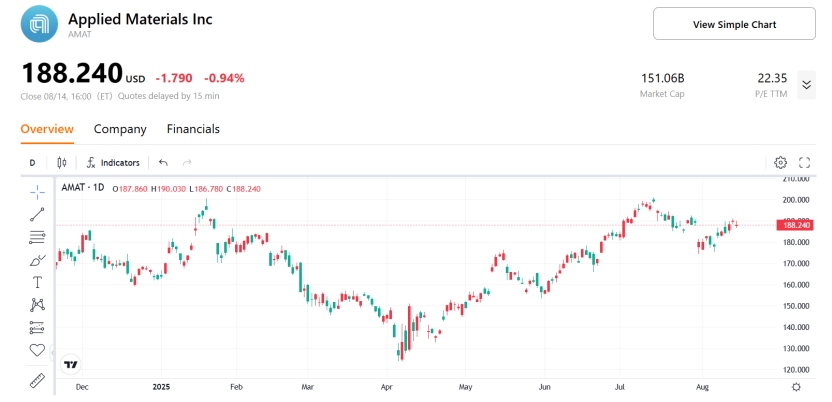Select the text annotation tool
The height and width of the screenshot is (402, 832).
37,283
